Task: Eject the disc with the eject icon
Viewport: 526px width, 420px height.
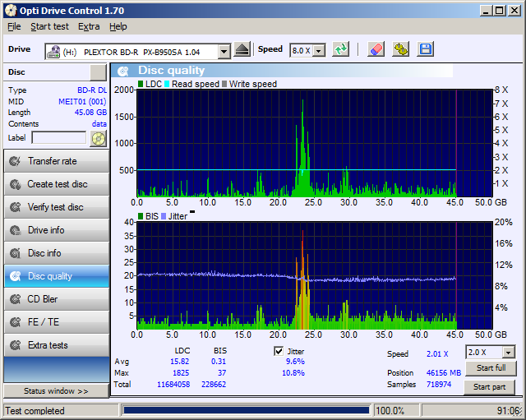Action: tap(242, 50)
